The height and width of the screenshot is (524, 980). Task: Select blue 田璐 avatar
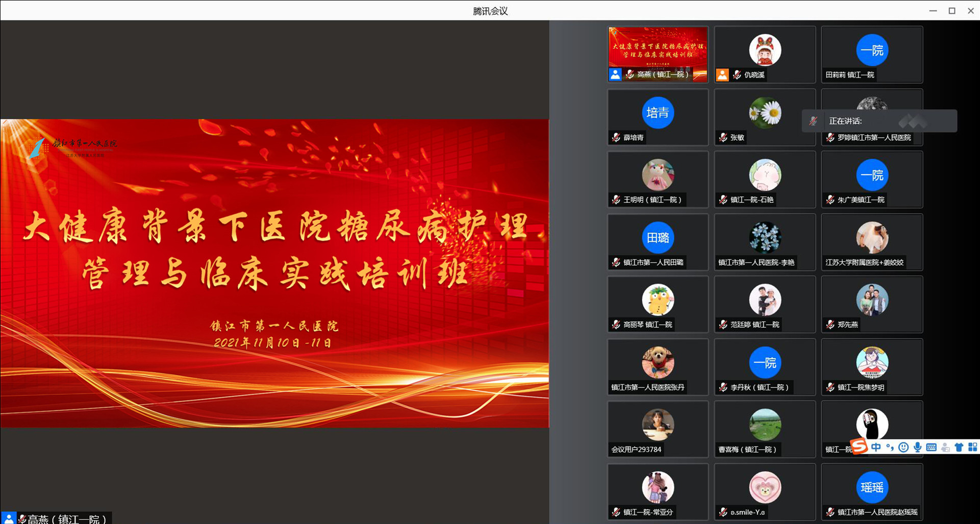pyautogui.click(x=658, y=238)
